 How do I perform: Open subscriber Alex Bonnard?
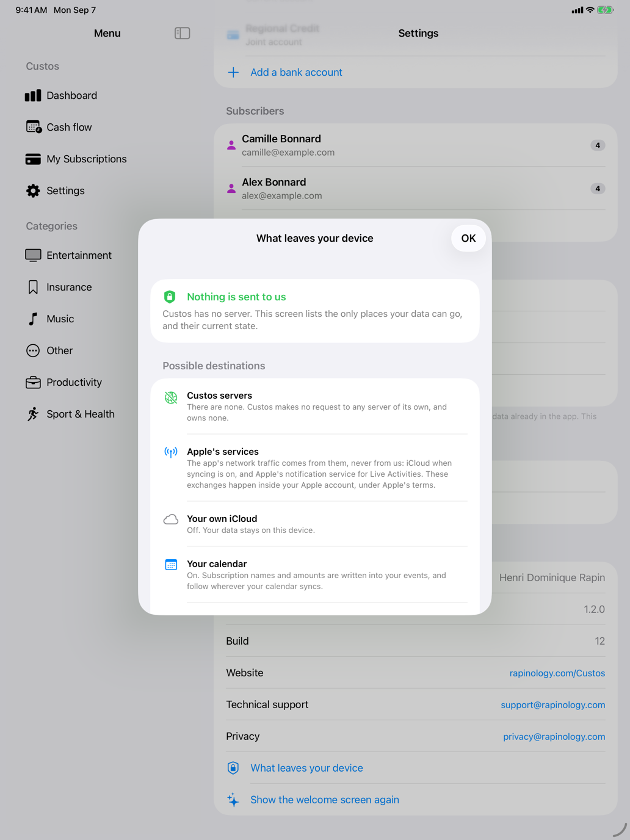point(415,189)
